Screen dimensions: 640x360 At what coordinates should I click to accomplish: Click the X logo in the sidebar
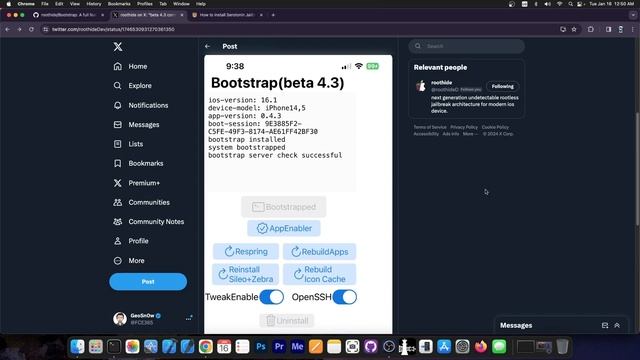coord(118,47)
